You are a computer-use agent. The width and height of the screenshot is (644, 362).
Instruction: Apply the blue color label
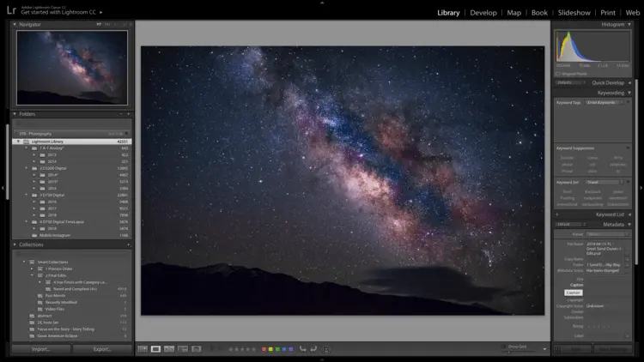pos(284,349)
